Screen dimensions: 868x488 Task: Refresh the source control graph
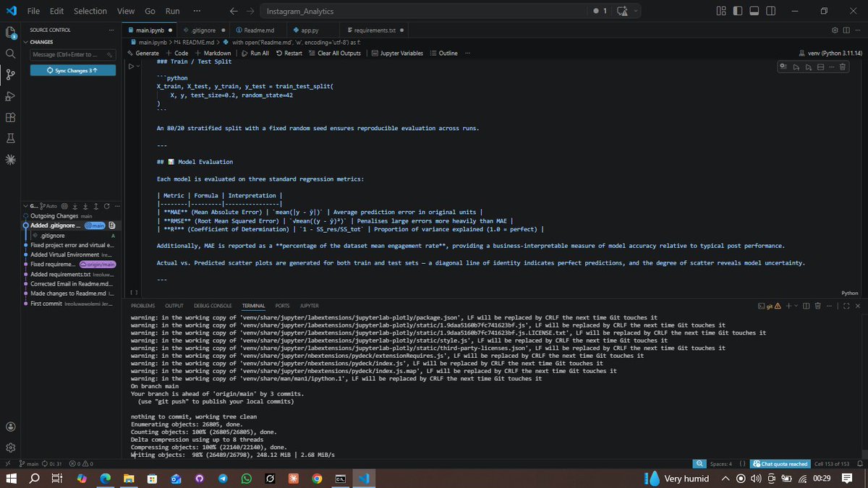point(106,206)
